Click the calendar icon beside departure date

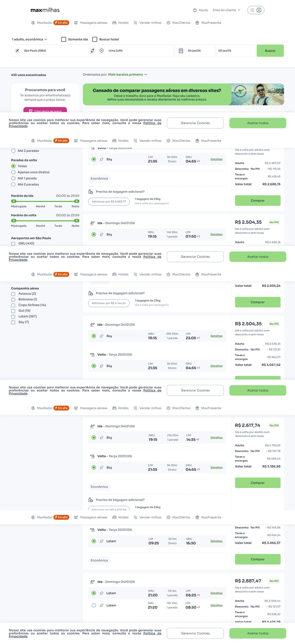coord(181,51)
